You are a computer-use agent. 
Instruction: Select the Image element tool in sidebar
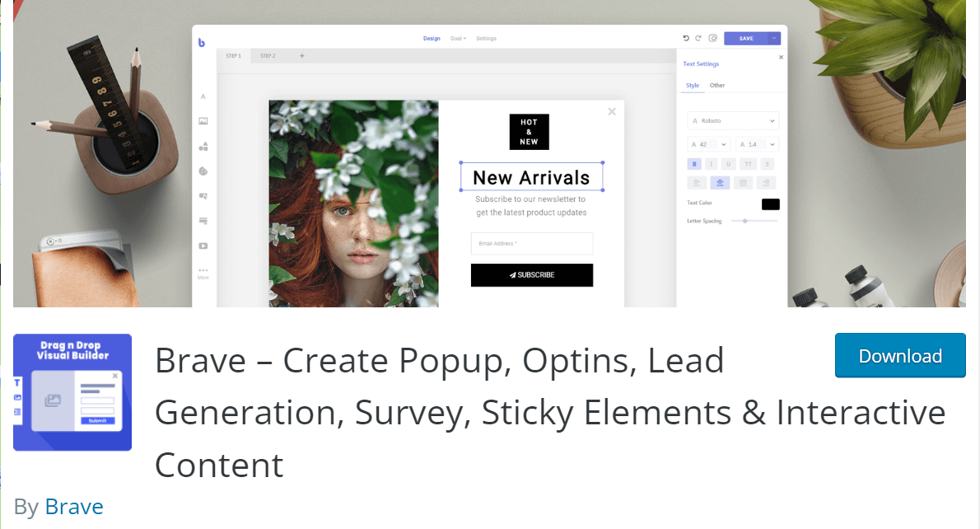tap(203, 121)
